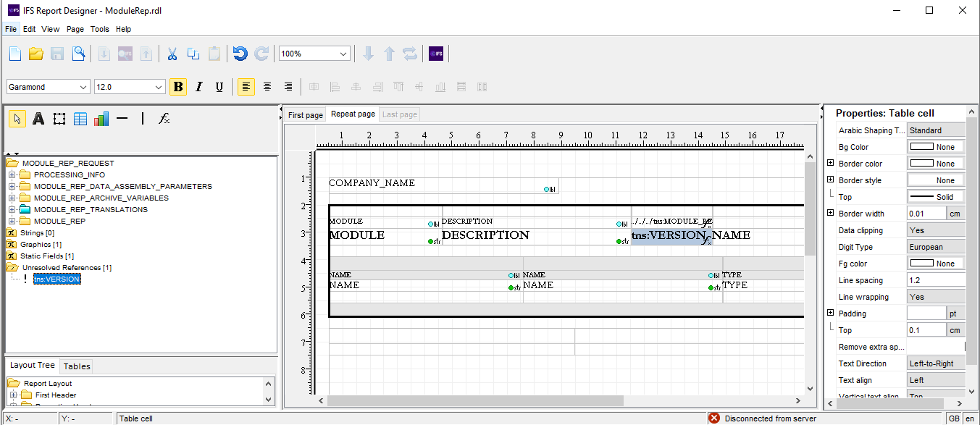The height and width of the screenshot is (425, 980).
Task: Switch to the First page tab
Action: (305, 115)
